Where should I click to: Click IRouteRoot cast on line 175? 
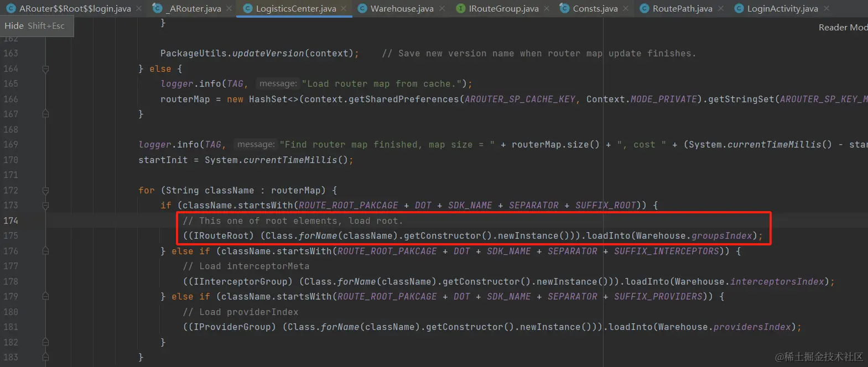221,236
